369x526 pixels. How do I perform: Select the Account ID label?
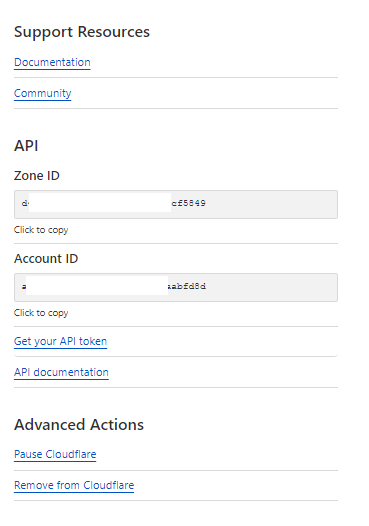(x=46, y=259)
